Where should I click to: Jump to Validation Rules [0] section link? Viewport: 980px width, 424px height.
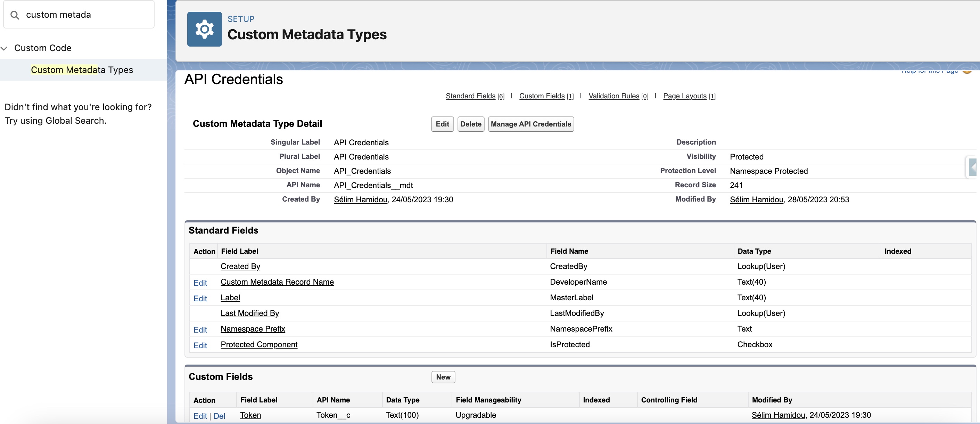(x=618, y=96)
